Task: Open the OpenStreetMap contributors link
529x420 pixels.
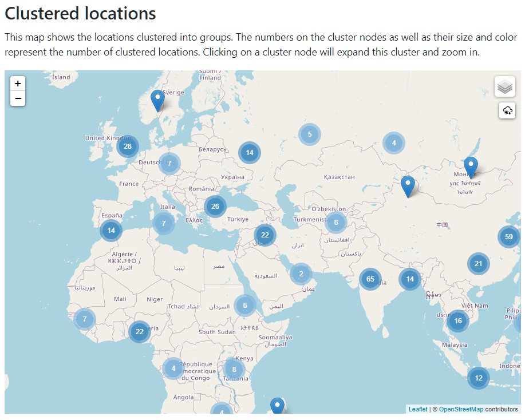Action: point(460,409)
